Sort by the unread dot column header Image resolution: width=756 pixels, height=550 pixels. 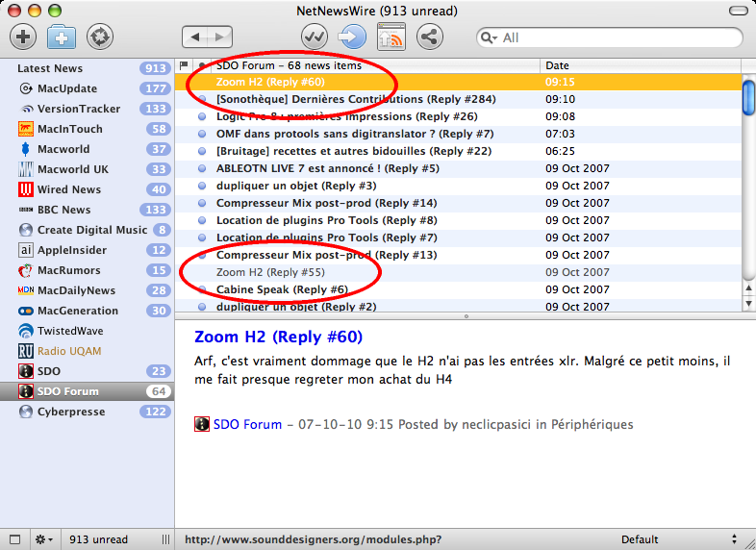(202, 65)
